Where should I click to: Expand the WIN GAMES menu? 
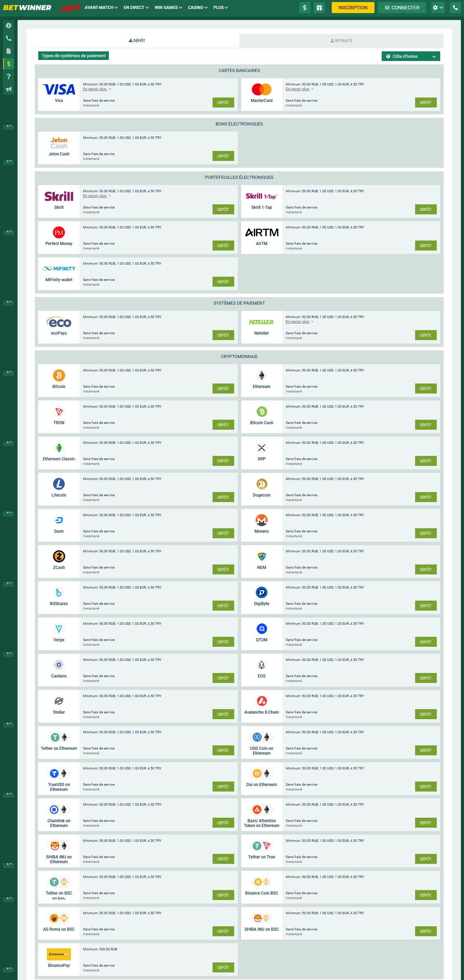tap(168, 8)
